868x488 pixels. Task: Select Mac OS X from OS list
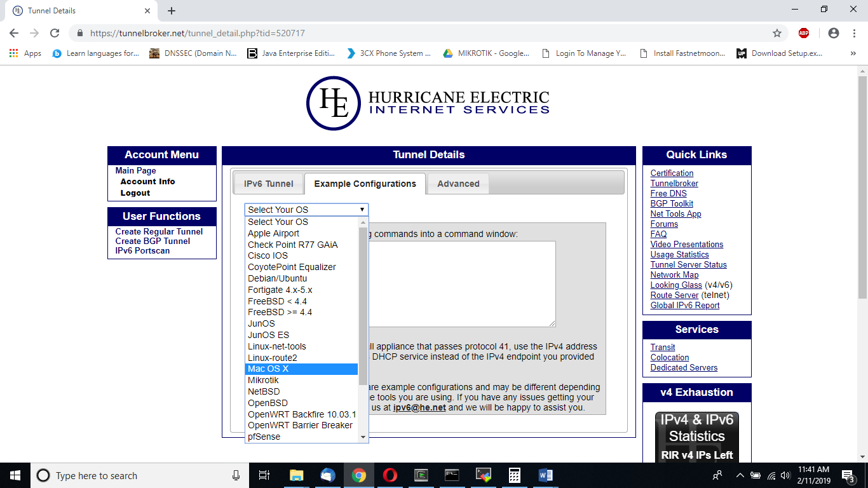[x=301, y=369]
